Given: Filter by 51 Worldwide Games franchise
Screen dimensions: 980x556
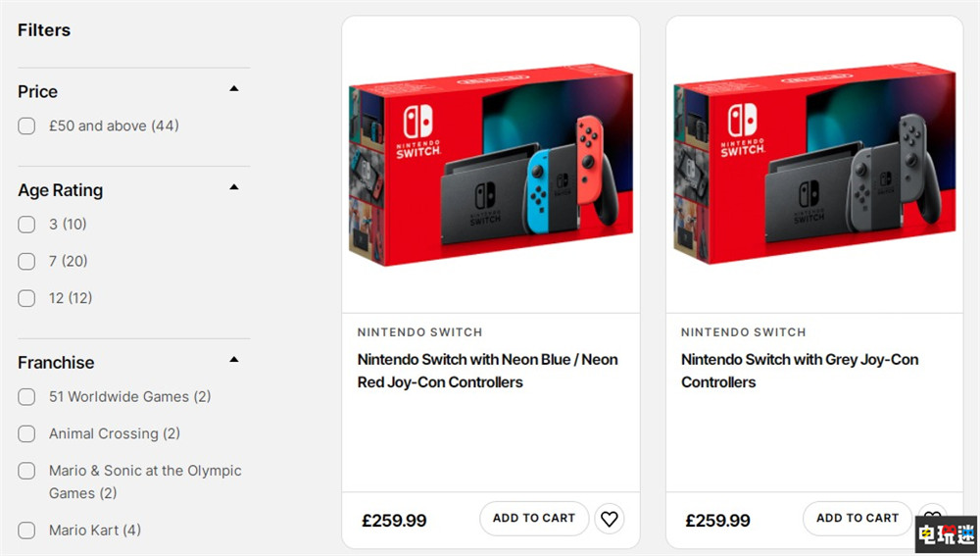Looking at the screenshot, I should click(x=27, y=397).
